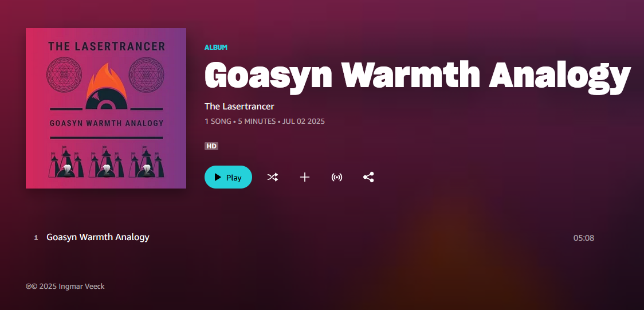Start a station from the broadcast icon
The height and width of the screenshot is (310, 644).
pos(336,178)
